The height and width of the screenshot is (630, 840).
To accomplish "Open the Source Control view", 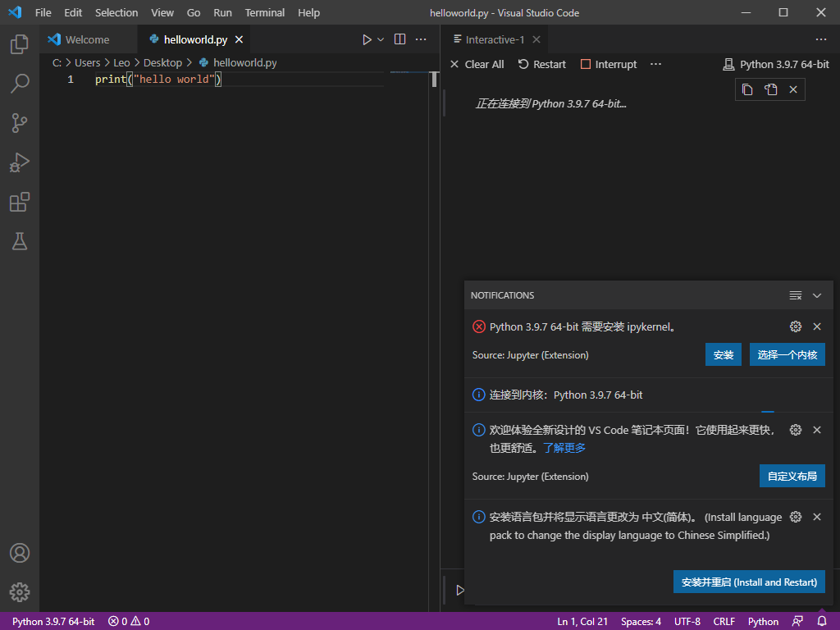I will 20,123.
